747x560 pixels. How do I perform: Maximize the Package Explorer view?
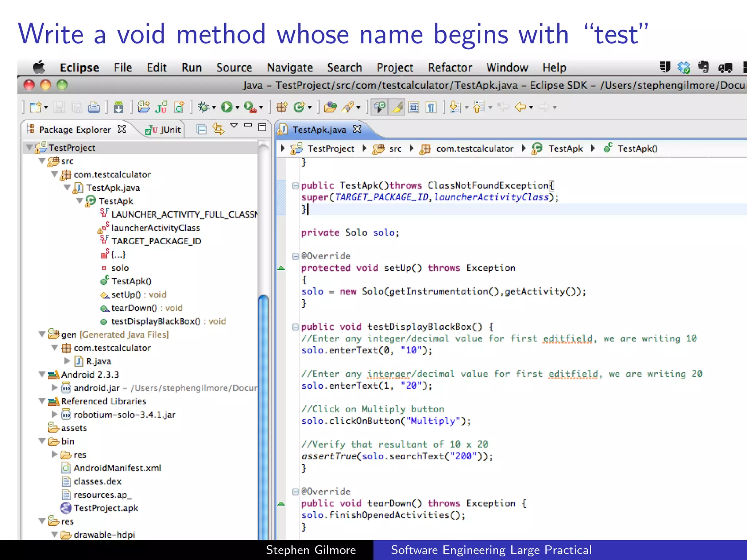click(262, 127)
